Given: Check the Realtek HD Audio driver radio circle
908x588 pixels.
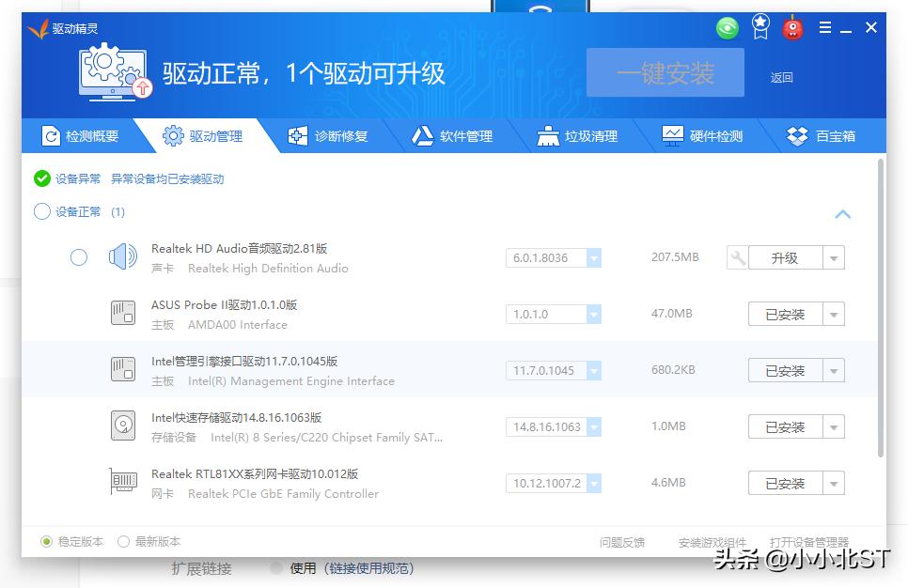Looking at the screenshot, I should coord(79,256).
